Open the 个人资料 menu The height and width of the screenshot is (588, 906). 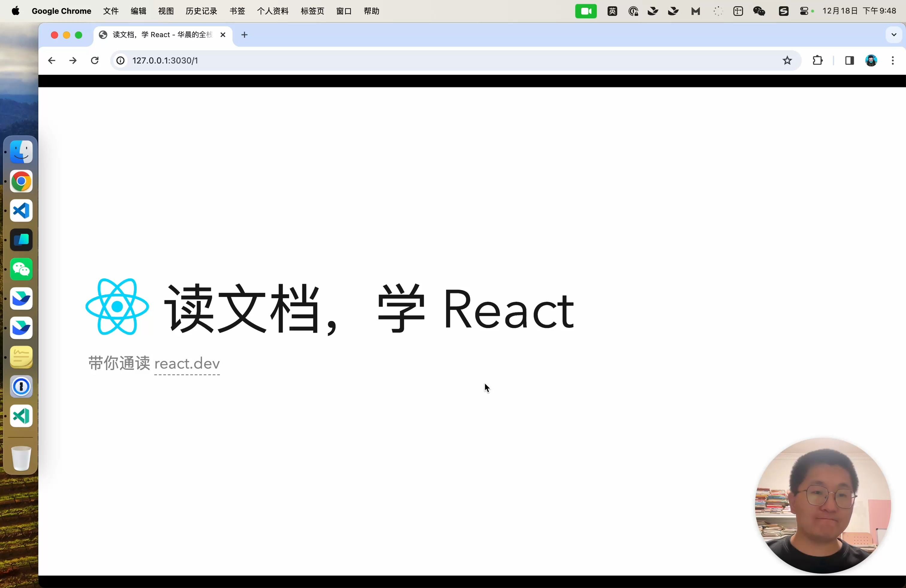pos(273,11)
